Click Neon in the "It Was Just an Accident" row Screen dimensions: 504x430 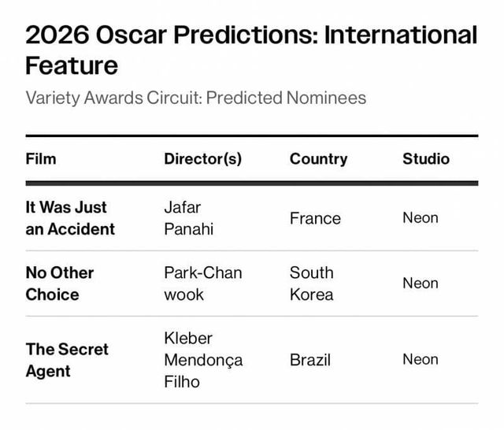[421, 217]
